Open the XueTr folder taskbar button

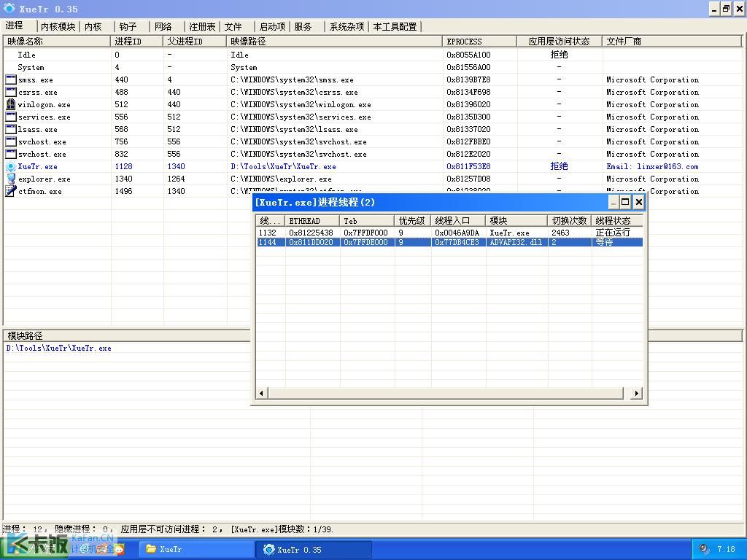196,549
